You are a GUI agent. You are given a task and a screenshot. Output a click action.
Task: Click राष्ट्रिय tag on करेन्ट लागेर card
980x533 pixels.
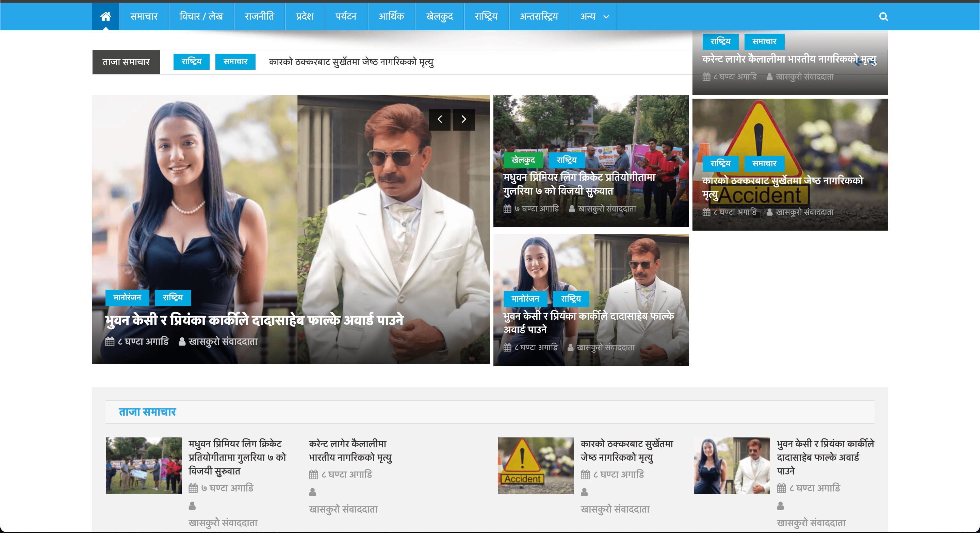(x=720, y=41)
